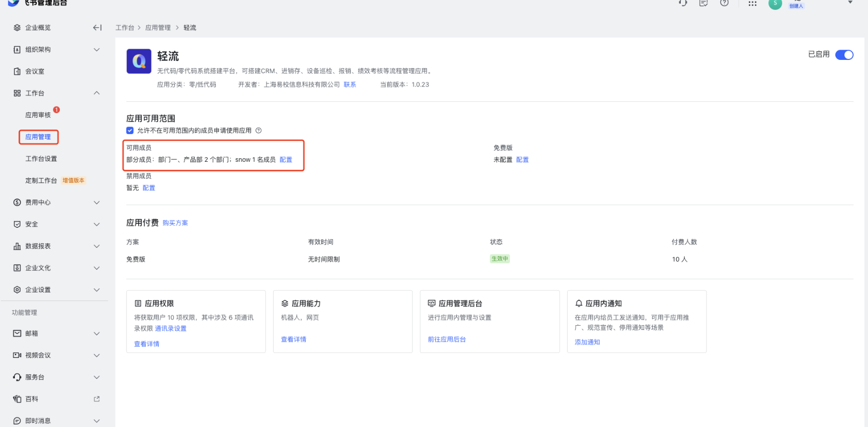Click the 即时消息 chat bubble icon
The width and height of the screenshot is (868, 427).
tap(17, 421)
